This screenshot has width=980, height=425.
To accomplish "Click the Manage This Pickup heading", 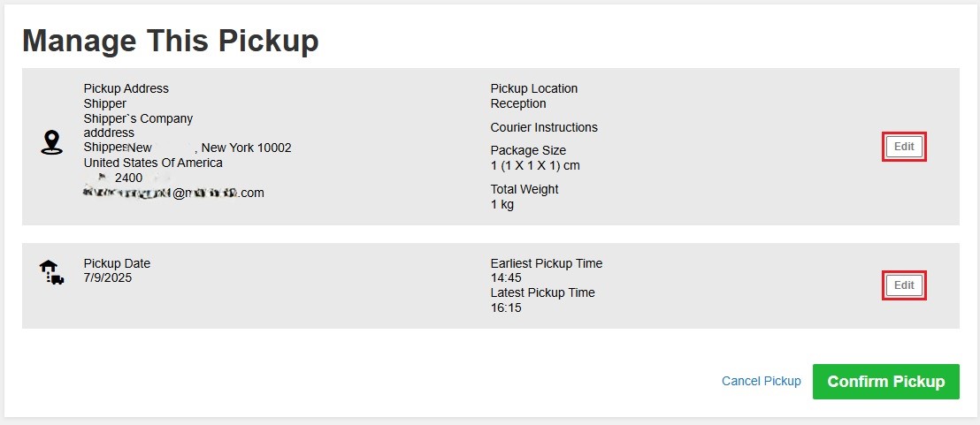I will coord(171,42).
